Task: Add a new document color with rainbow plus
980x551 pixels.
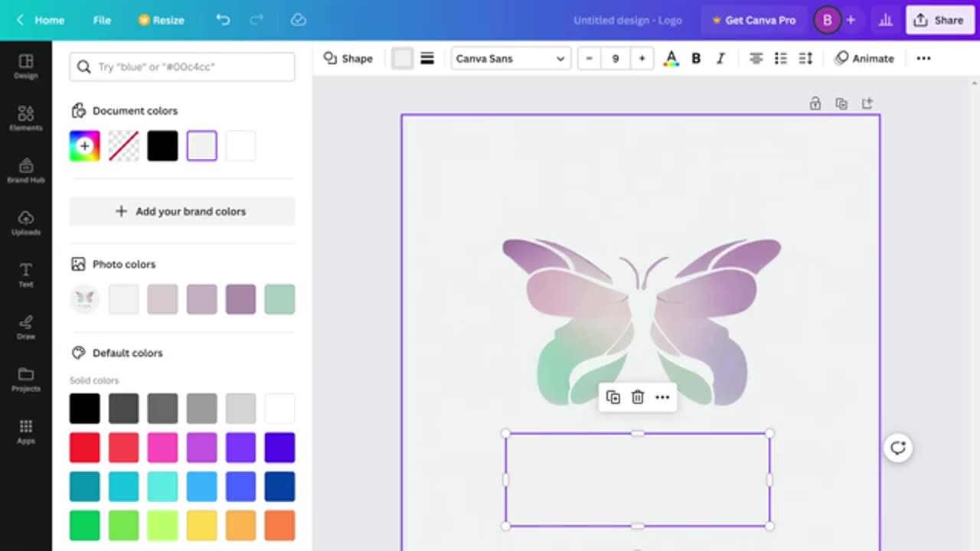Action: click(84, 145)
